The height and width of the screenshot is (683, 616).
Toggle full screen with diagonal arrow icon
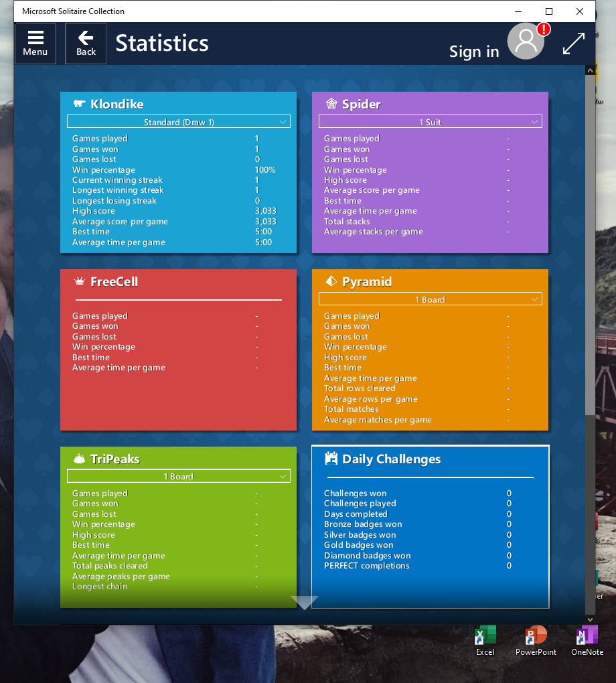point(573,44)
